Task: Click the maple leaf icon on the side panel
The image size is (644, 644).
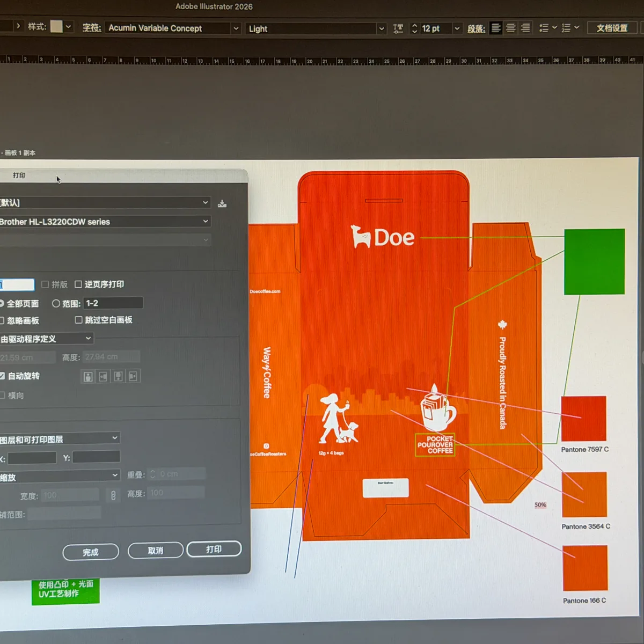Action: [x=502, y=325]
